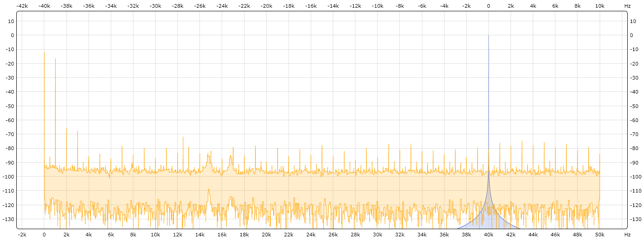
Task: Click the 50k label on bottom axis
Action: coord(600,235)
